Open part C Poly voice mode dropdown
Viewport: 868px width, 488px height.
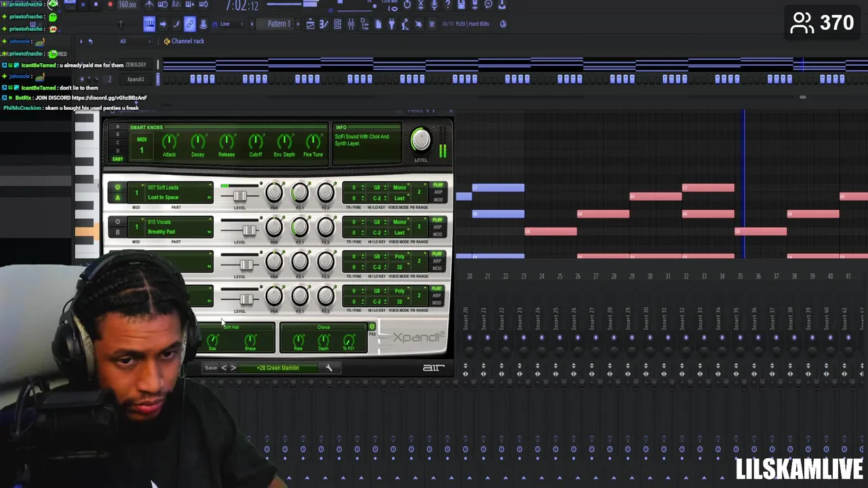(x=399, y=257)
